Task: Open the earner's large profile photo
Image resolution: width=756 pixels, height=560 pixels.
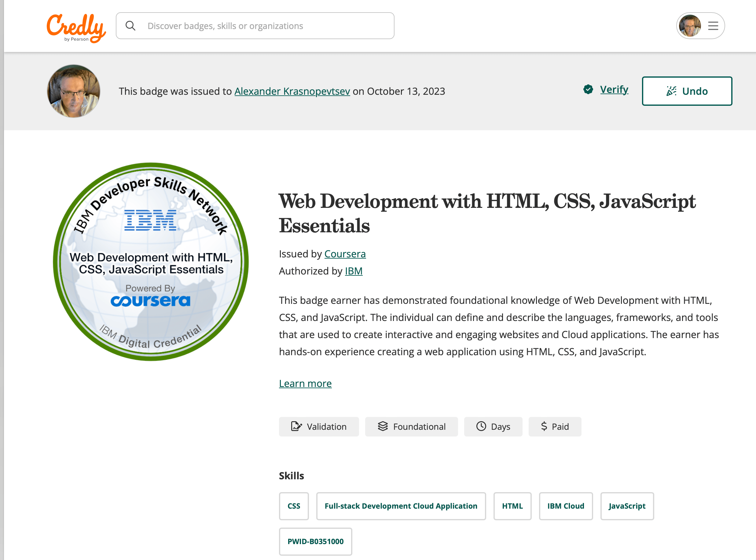Action: [x=74, y=91]
